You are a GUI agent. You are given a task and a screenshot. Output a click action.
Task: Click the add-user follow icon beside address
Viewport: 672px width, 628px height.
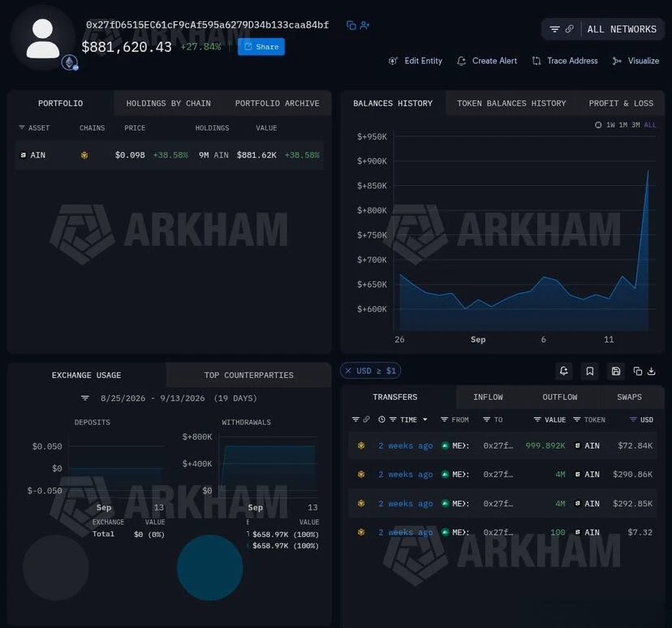pyautogui.click(x=364, y=25)
